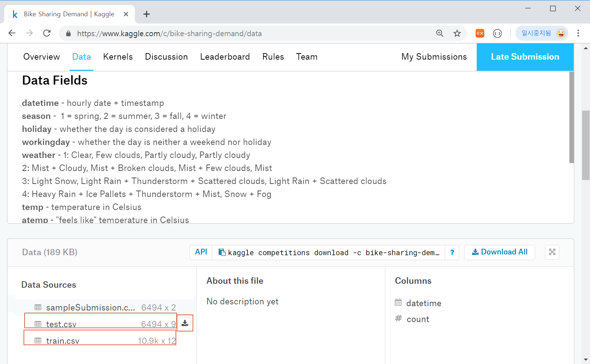Reload the Kaggle page
This screenshot has width=590, height=364.
[47, 34]
